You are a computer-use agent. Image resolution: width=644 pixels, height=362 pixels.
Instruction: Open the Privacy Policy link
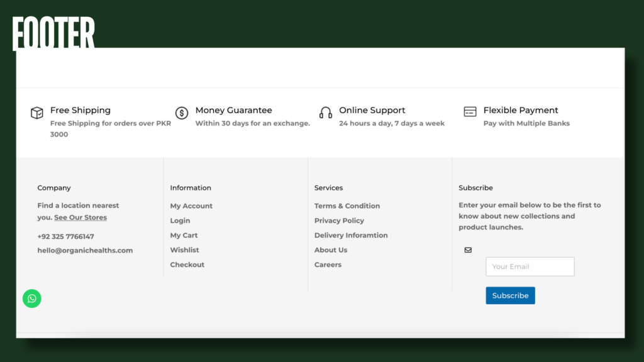point(339,221)
